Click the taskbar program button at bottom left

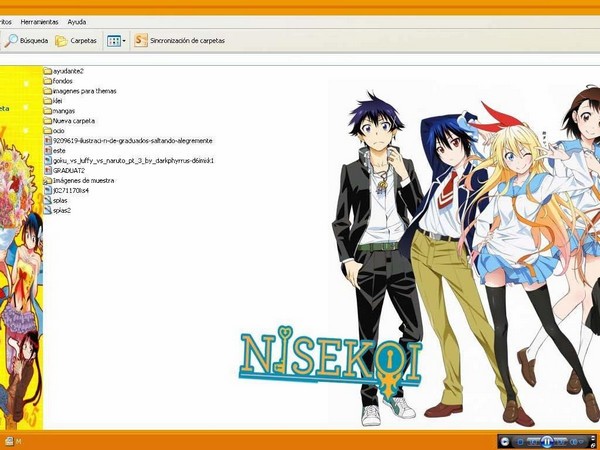(x=13, y=441)
